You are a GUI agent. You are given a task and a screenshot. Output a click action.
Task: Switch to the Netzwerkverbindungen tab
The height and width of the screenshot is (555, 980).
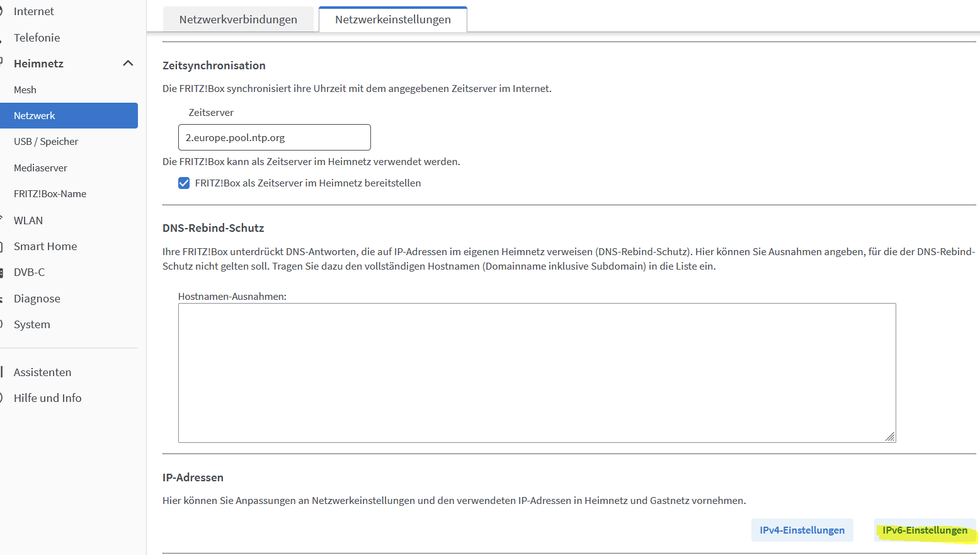(238, 20)
